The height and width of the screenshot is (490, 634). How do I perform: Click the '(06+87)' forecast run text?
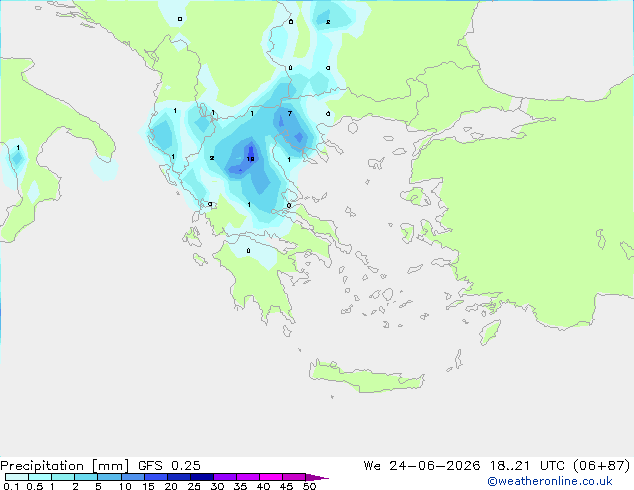tap(602, 466)
